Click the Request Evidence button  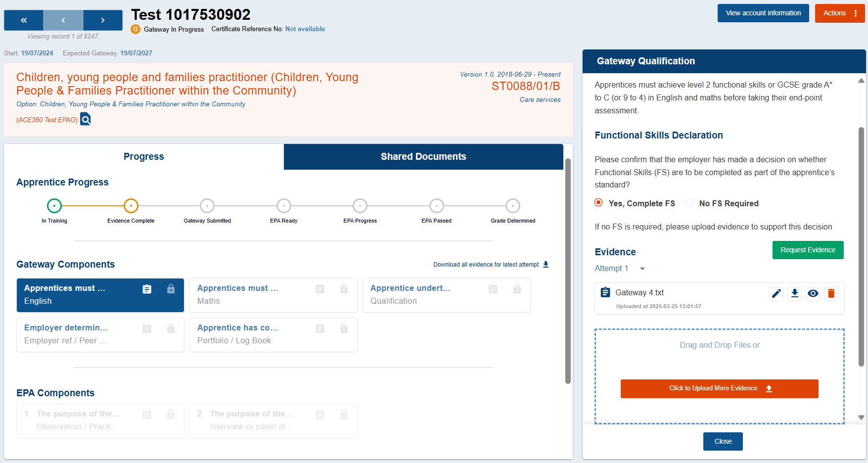808,250
